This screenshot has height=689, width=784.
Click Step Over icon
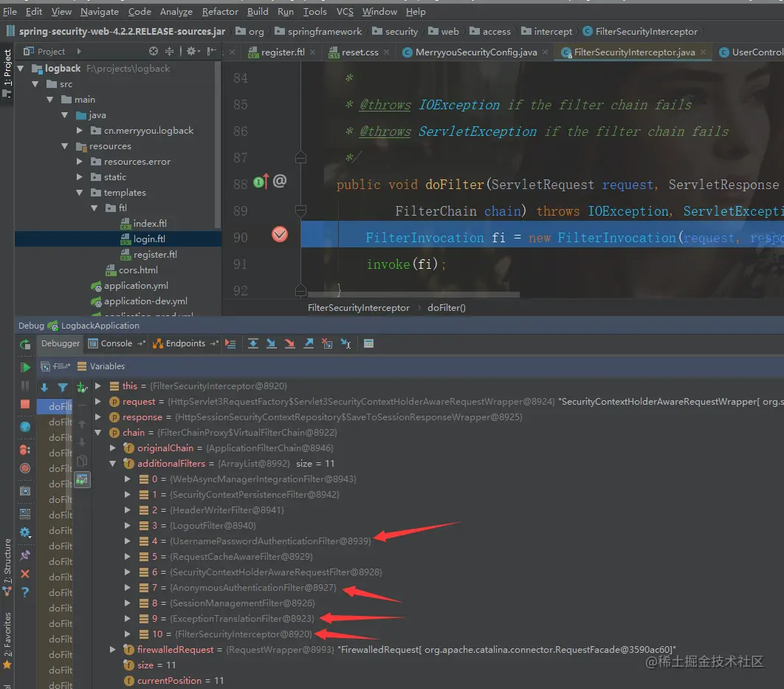[x=253, y=343]
